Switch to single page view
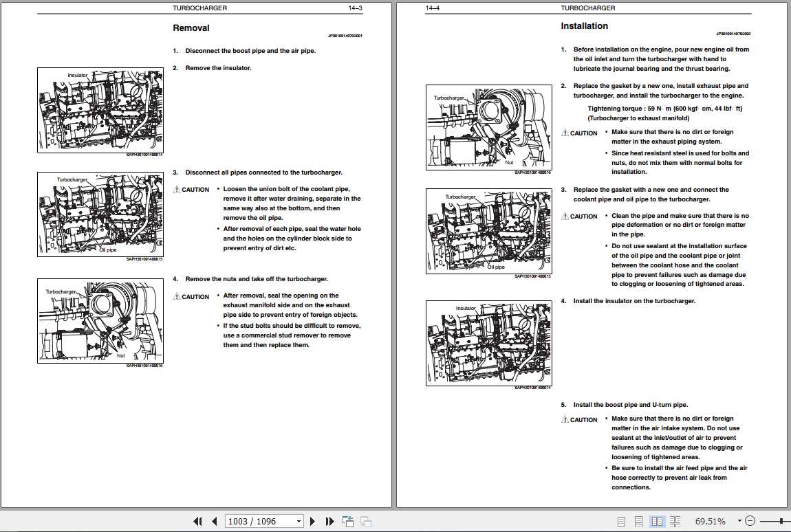Image resolution: width=791 pixels, height=532 pixels. click(621, 522)
